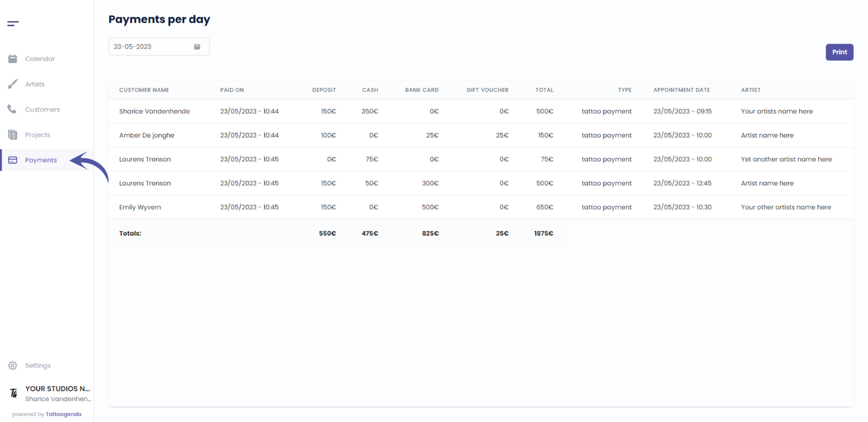Click the Artists brush icon

point(13,84)
